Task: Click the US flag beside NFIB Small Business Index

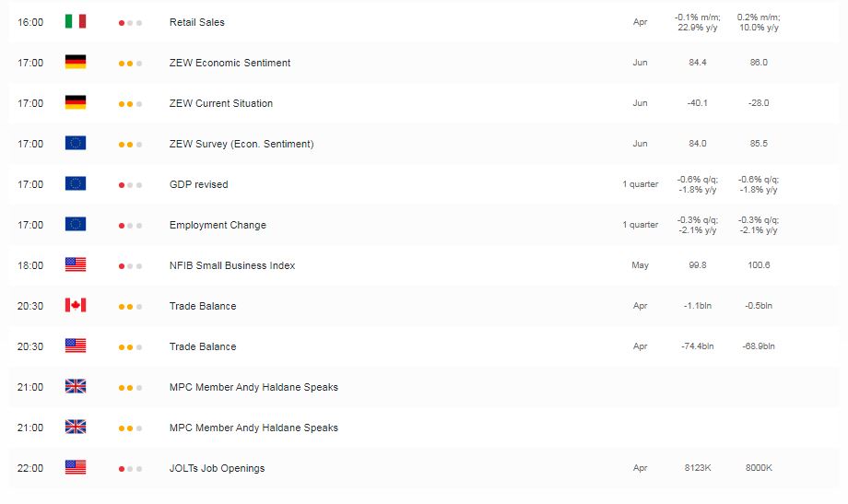Action: pos(76,264)
